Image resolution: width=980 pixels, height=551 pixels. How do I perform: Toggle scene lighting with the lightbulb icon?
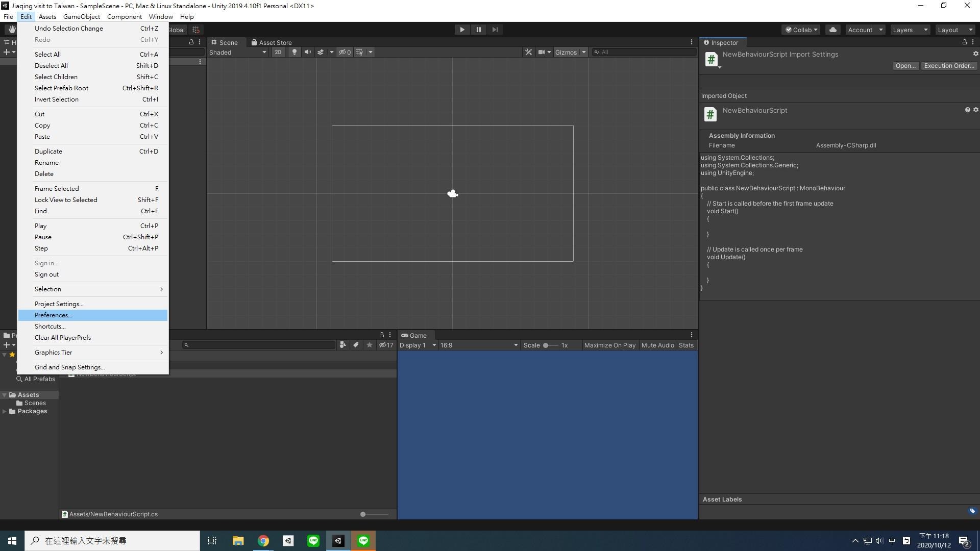(x=294, y=52)
